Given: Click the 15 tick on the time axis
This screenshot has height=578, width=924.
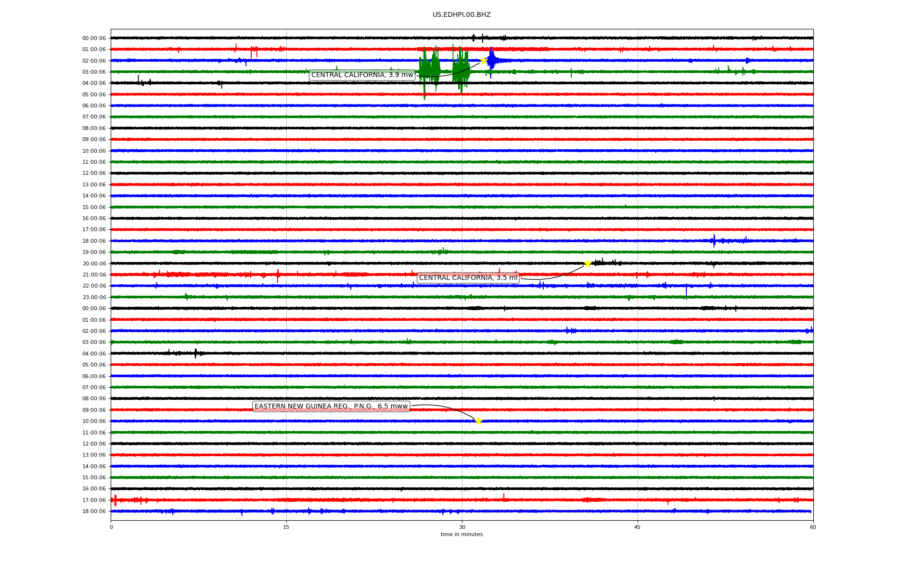Looking at the screenshot, I should point(286,527).
